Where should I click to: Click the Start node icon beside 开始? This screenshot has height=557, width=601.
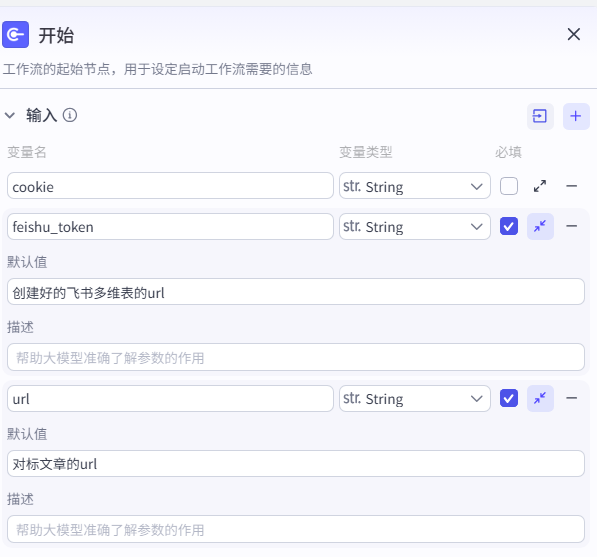pos(15,35)
